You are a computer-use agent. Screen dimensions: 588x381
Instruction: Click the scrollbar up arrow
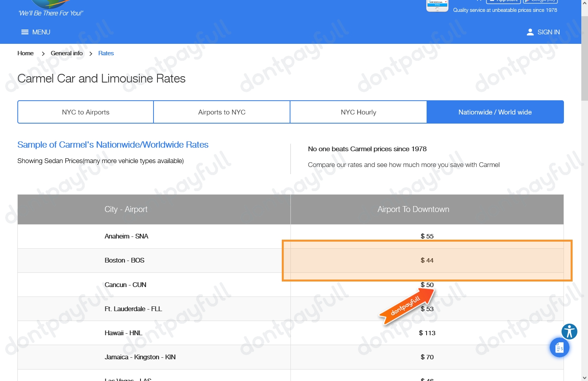[584, 3]
